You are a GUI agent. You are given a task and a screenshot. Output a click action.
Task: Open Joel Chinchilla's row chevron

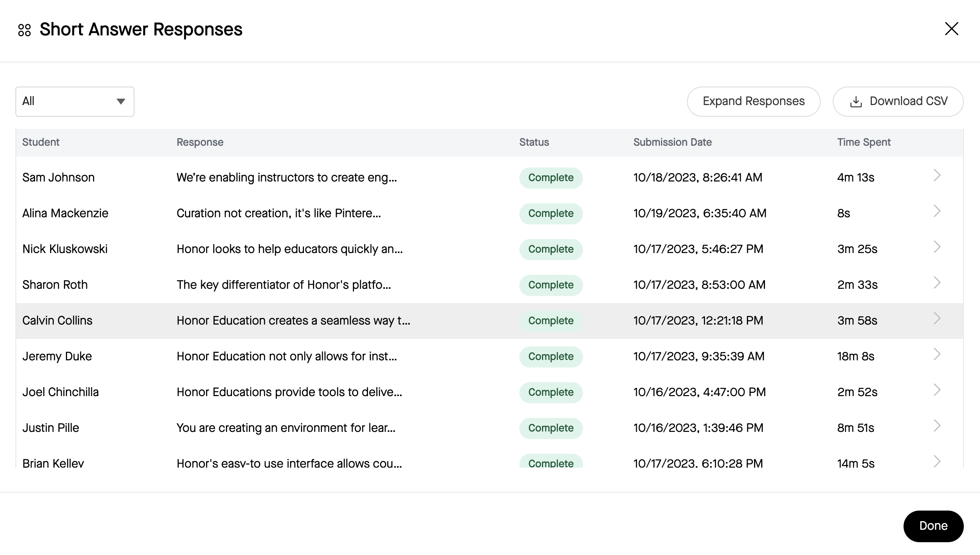pyautogui.click(x=937, y=390)
